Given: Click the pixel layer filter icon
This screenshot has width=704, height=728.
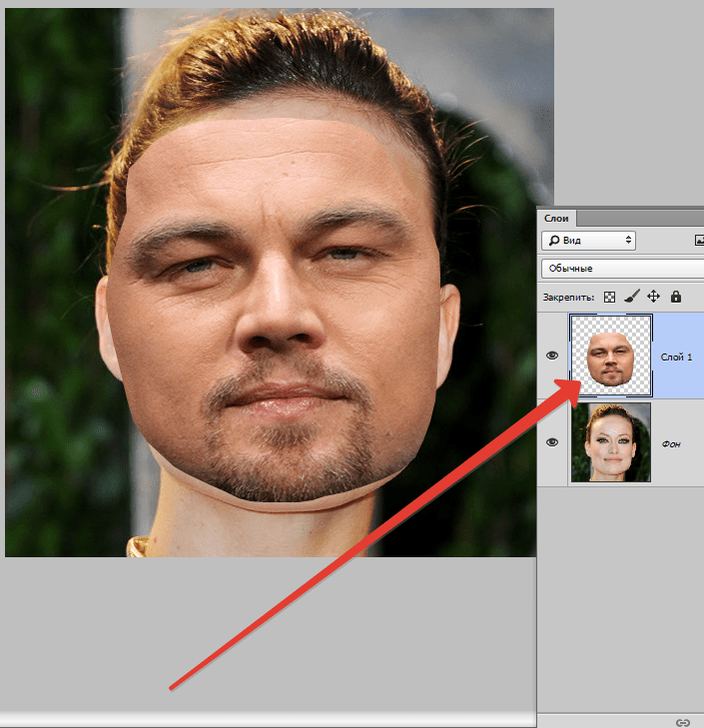Looking at the screenshot, I should 698,240.
